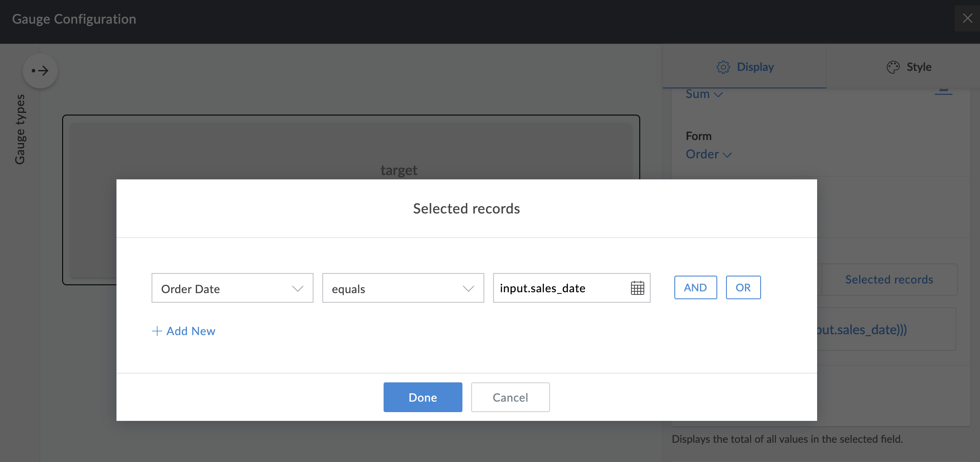
Task: Expand the Gauge types panel arrow
Action: 40,71
